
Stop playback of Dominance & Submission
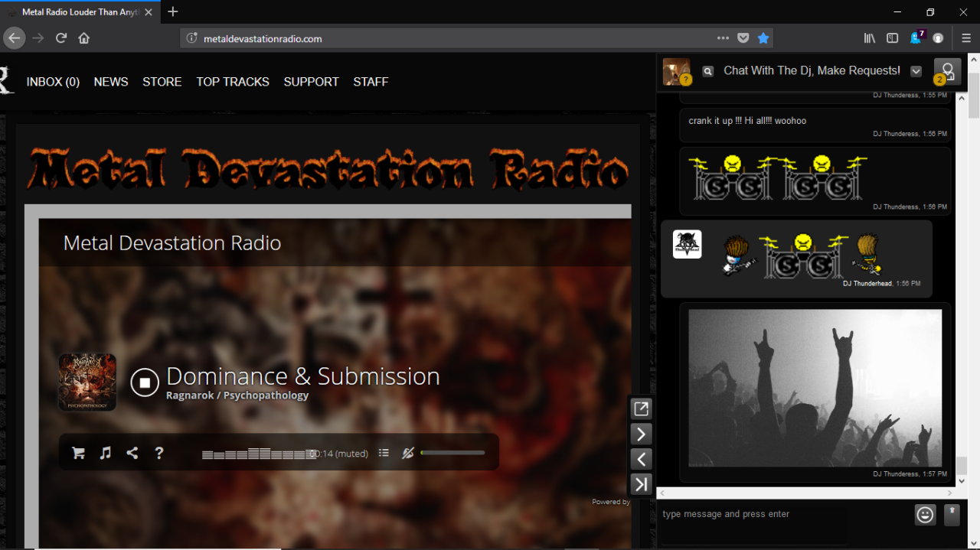[145, 382]
